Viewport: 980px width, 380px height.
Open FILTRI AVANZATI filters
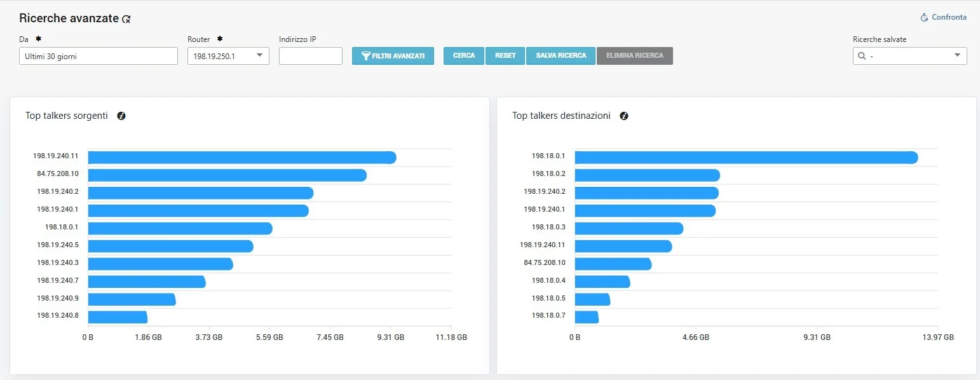pyautogui.click(x=393, y=56)
